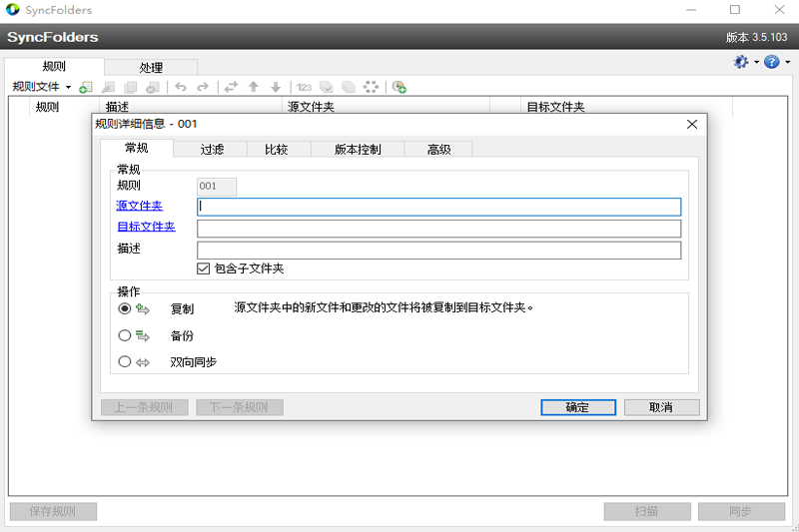Switch to the 处理 main tab
Viewport: 799px width, 532px height.
tap(151, 67)
